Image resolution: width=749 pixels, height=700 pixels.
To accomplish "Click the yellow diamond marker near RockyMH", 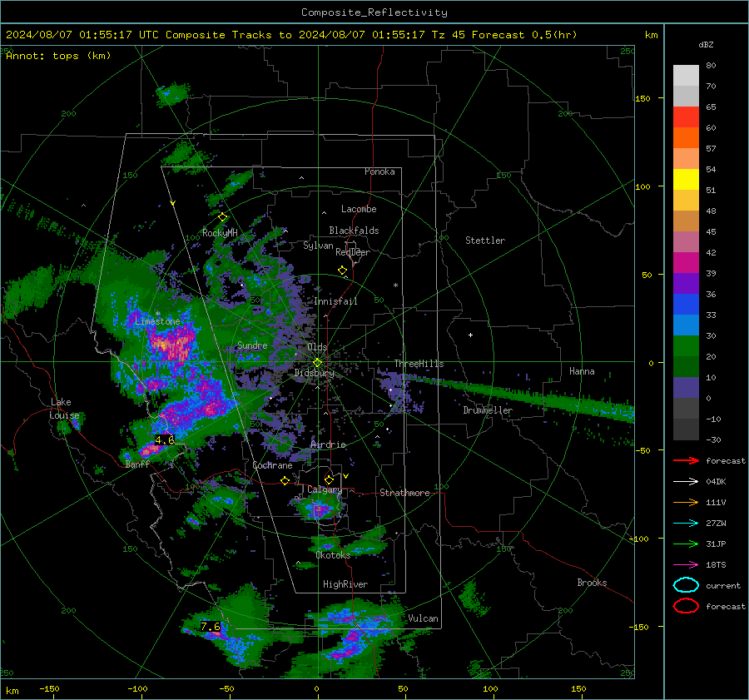I will 222,217.
